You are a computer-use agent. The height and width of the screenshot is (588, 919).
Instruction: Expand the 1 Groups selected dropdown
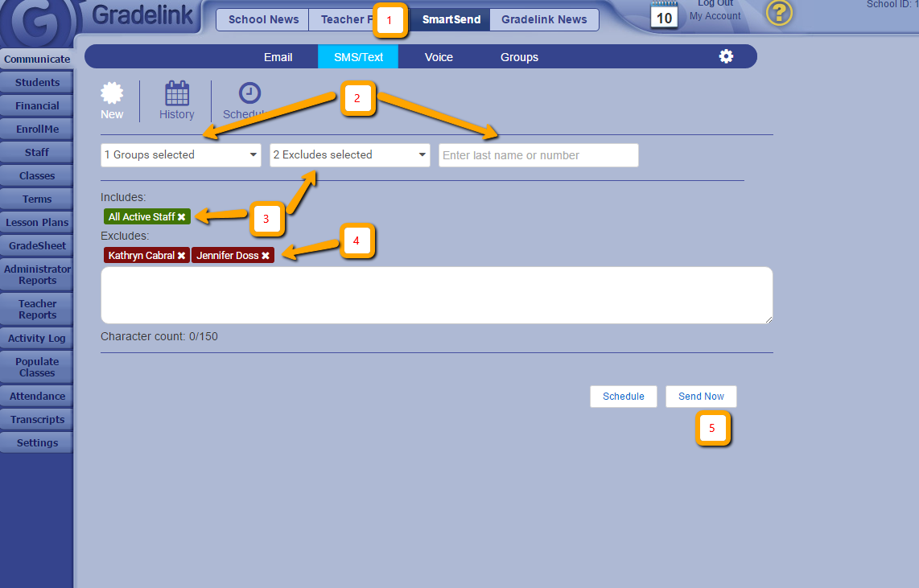[181, 155]
